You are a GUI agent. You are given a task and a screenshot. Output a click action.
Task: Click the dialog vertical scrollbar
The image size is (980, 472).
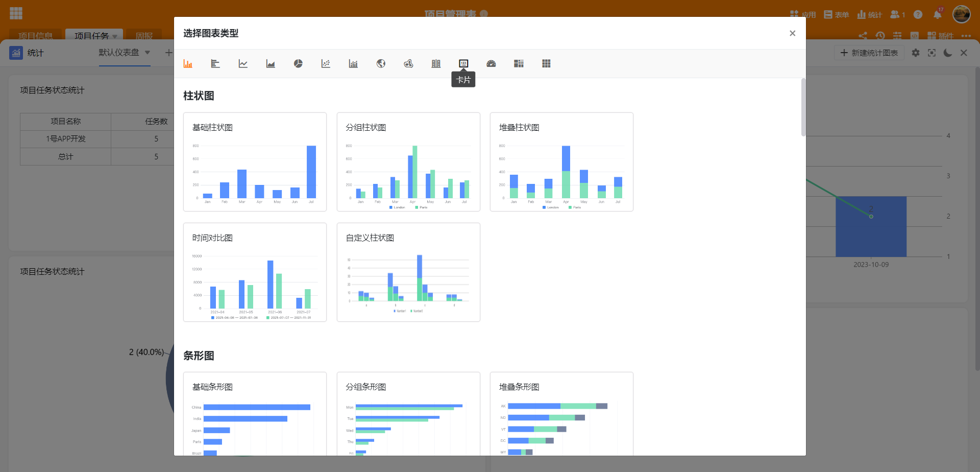[803, 107]
